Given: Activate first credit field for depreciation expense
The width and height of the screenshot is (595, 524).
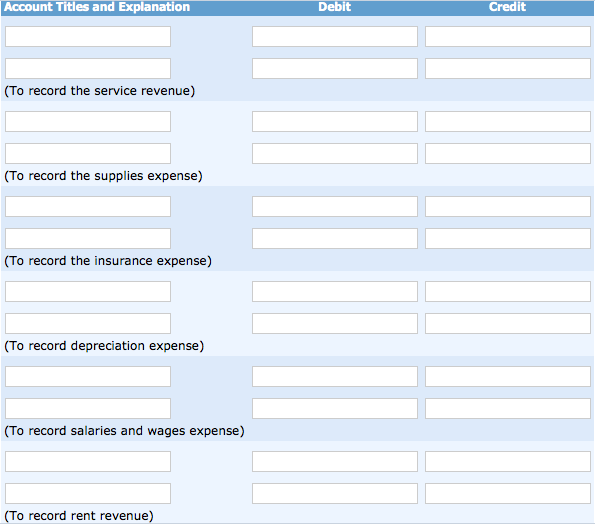Looking at the screenshot, I should (508, 291).
